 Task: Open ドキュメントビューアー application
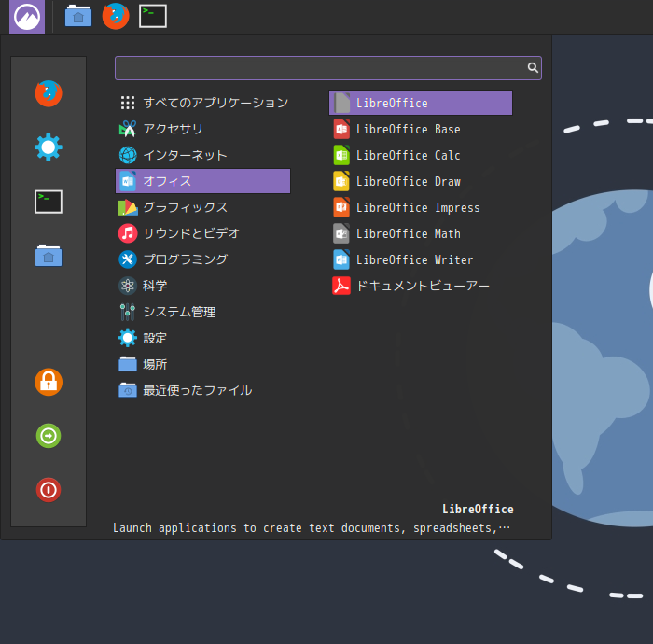pyautogui.click(x=422, y=286)
